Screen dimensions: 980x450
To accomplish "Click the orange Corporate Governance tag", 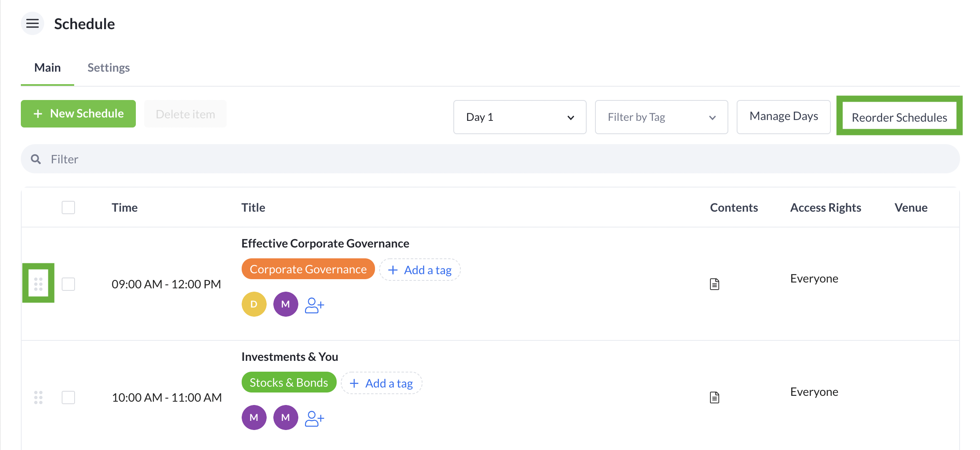I will [308, 269].
